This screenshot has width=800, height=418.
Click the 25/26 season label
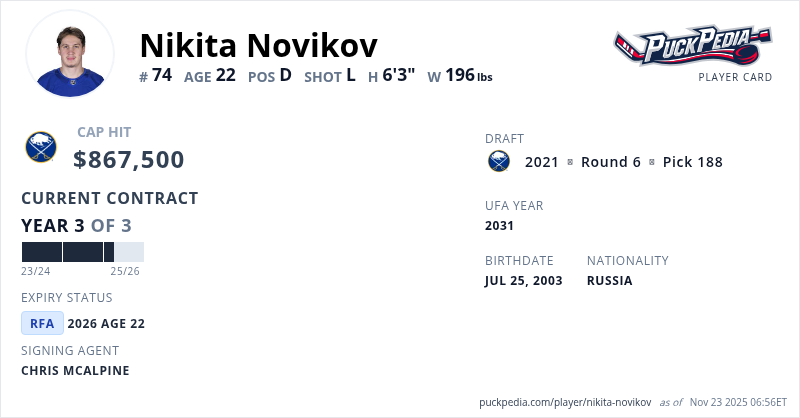(x=125, y=271)
